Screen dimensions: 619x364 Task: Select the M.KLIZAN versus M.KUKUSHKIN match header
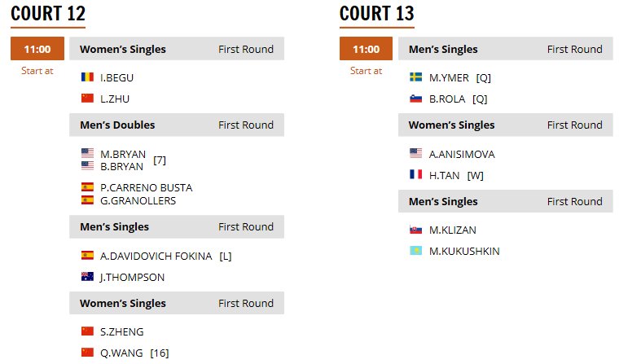tap(505, 201)
